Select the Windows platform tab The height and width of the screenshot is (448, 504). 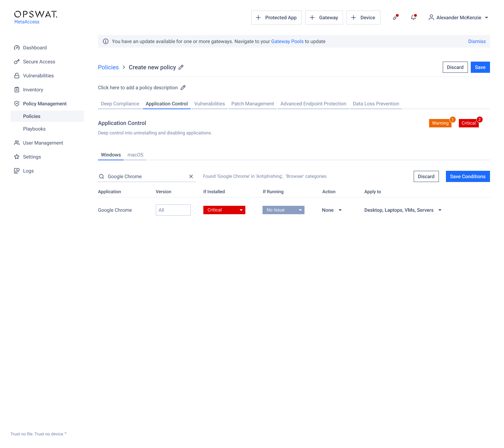pos(111,155)
